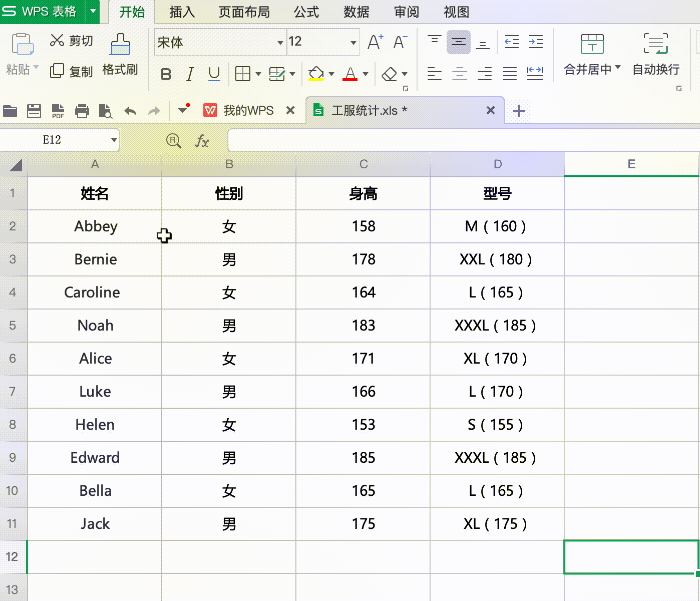Switch to the 插入 ribbon tab

pyautogui.click(x=182, y=12)
